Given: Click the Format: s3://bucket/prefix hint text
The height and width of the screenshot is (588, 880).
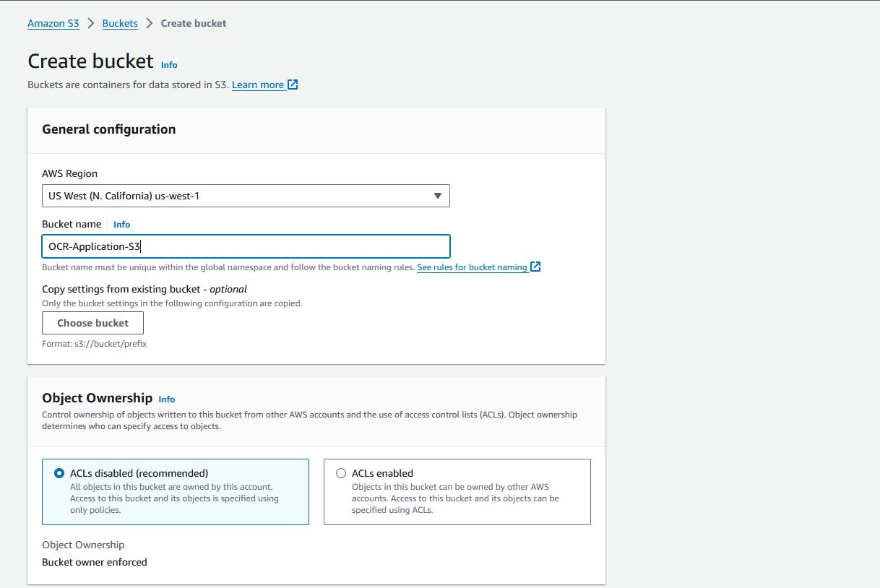Looking at the screenshot, I should [94, 344].
